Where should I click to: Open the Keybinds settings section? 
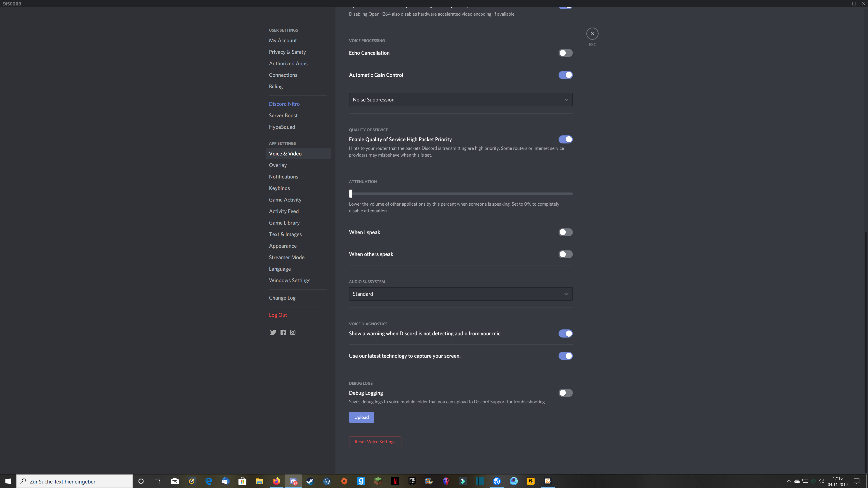tap(279, 188)
